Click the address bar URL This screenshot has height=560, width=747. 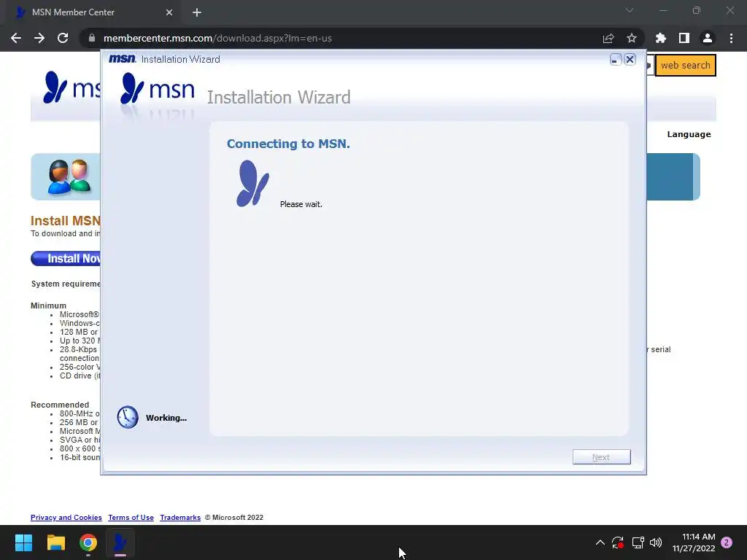(217, 38)
